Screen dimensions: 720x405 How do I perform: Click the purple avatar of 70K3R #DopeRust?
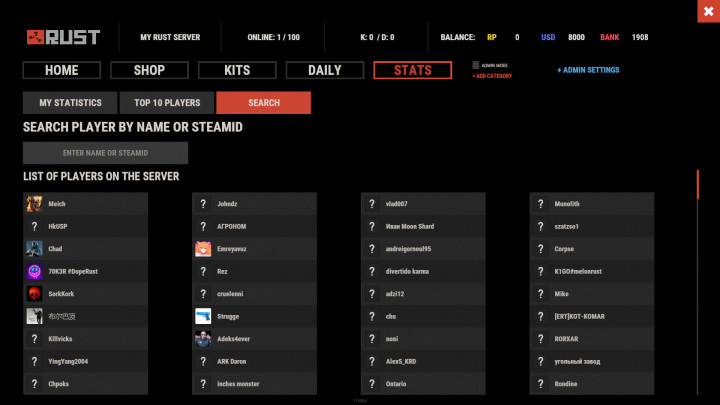(34, 271)
